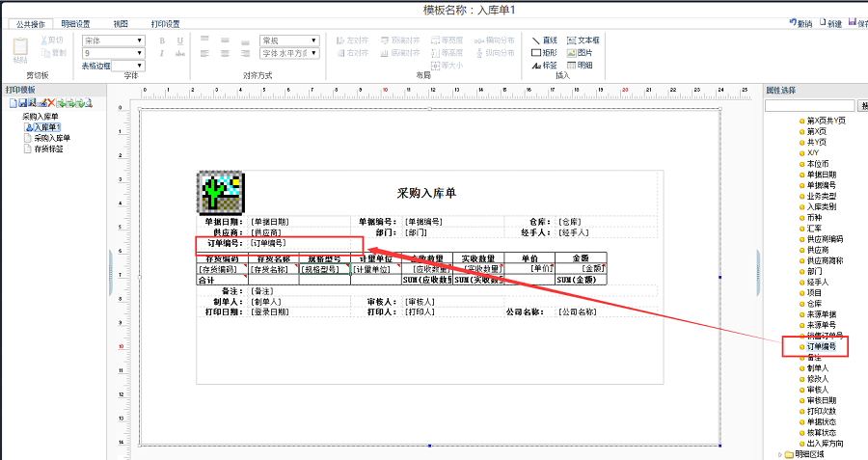Toggle strikethrough abc formatting
The image size is (868, 460).
point(180,54)
